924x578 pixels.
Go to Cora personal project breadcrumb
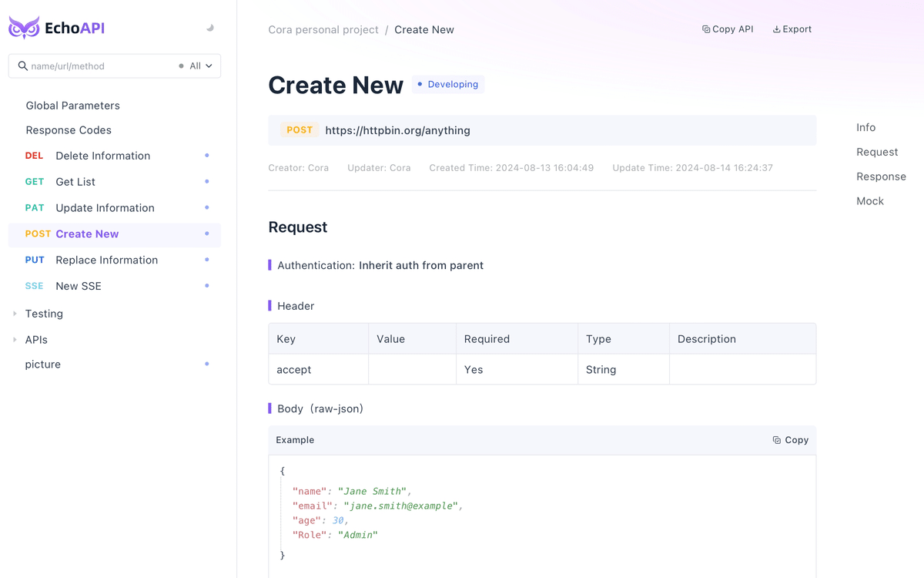tap(323, 30)
